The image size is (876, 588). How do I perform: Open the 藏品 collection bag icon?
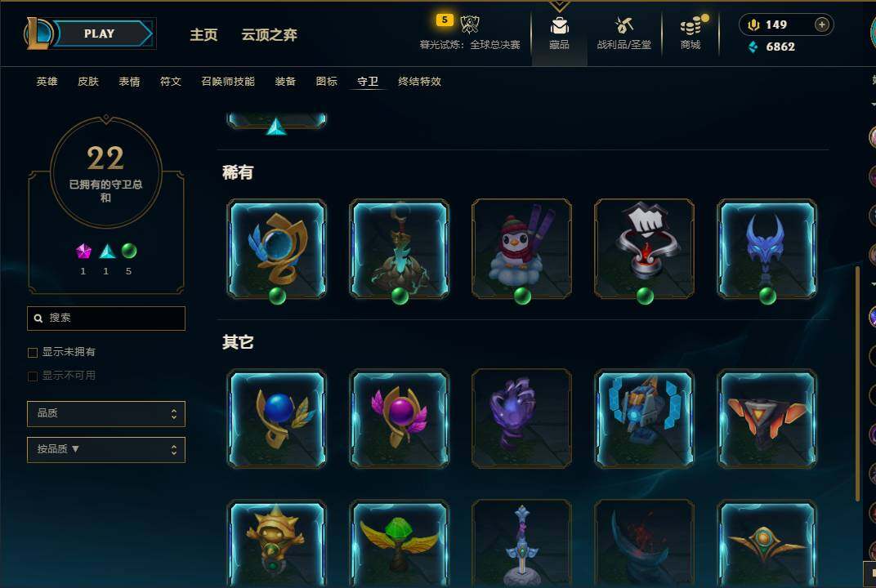pyautogui.click(x=559, y=25)
